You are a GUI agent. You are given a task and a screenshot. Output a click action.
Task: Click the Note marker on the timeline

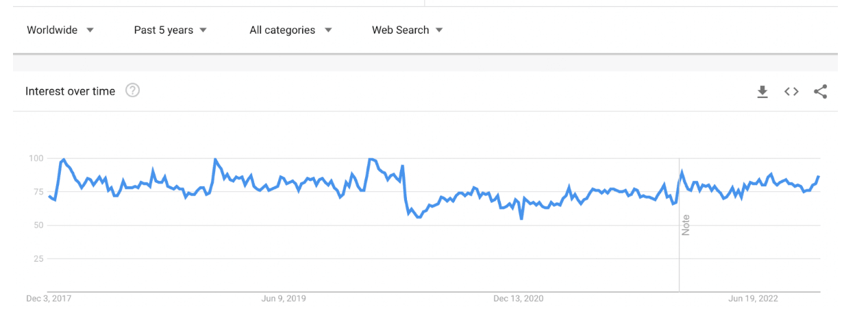click(x=686, y=225)
